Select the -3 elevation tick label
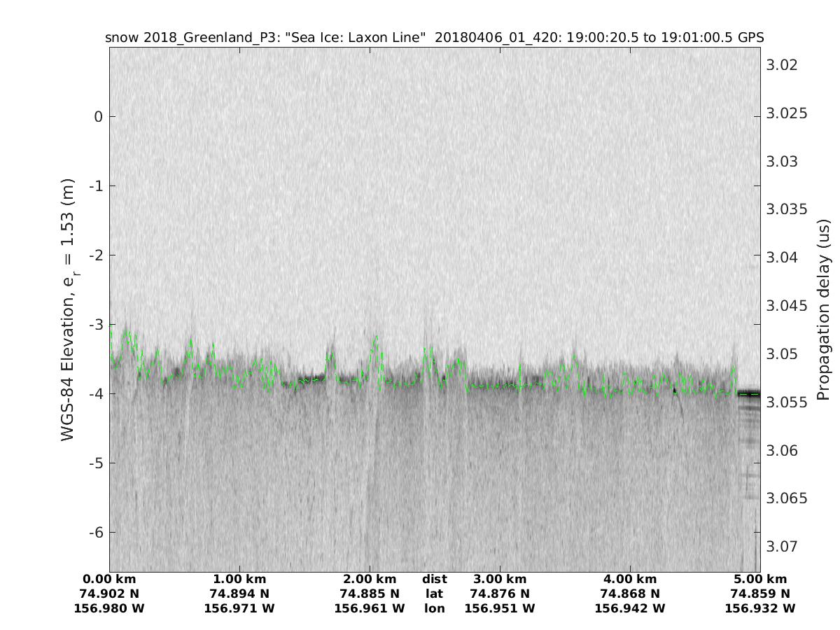The image size is (840, 630). 96,325
